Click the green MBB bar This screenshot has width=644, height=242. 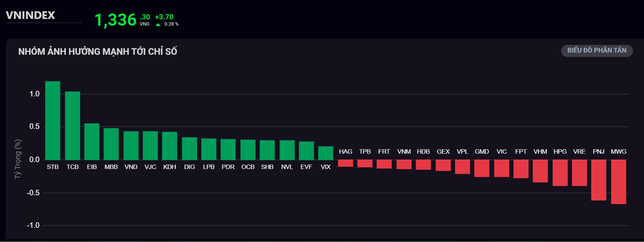click(x=111, y=144)
